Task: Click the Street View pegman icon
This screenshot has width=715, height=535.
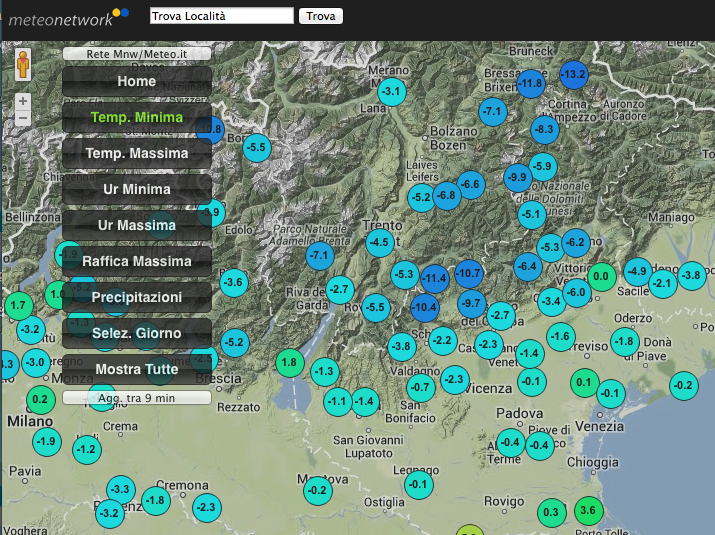Action: (x=23, y=65)
